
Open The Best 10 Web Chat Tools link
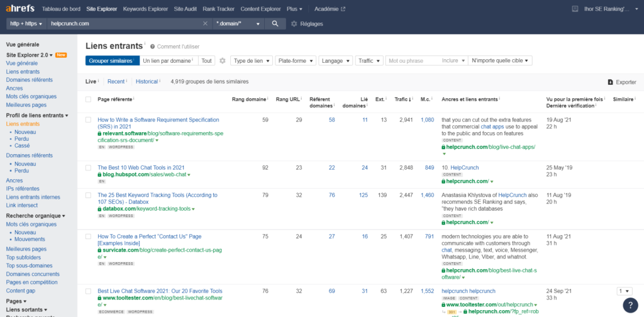coord(141,167)
